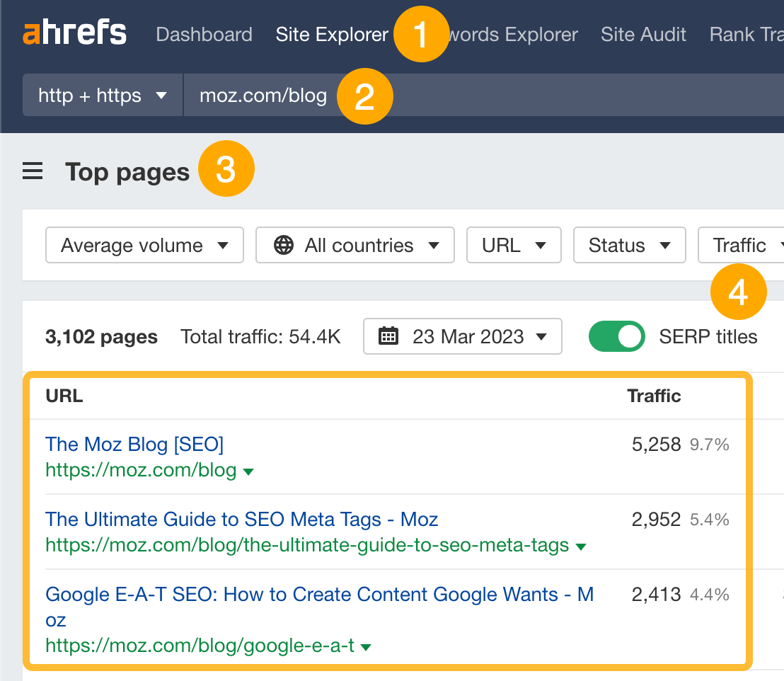Disable the SERP titles toggle

(616, 336)
